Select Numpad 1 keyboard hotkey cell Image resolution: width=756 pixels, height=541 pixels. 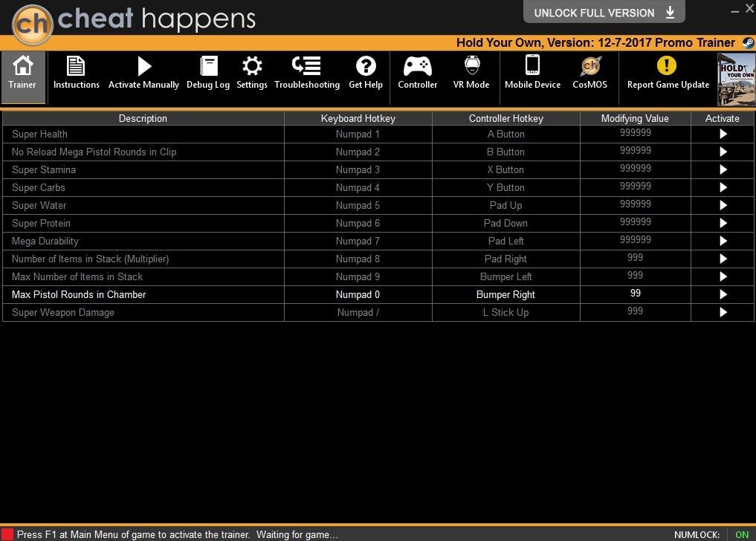coord(358,134)
